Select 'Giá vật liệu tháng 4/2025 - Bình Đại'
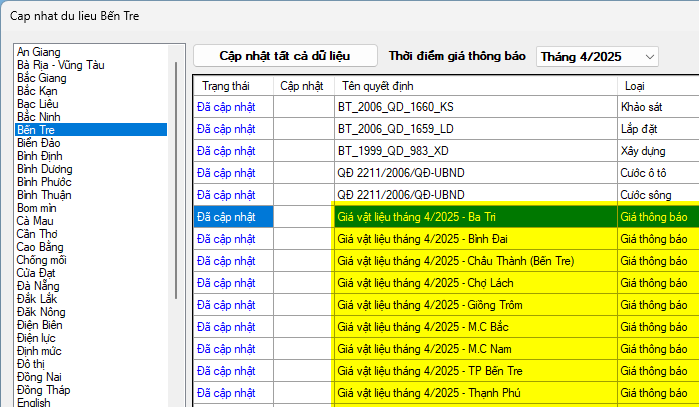The width and height of the screenshot is (699, 407). [x=476, y=239]
